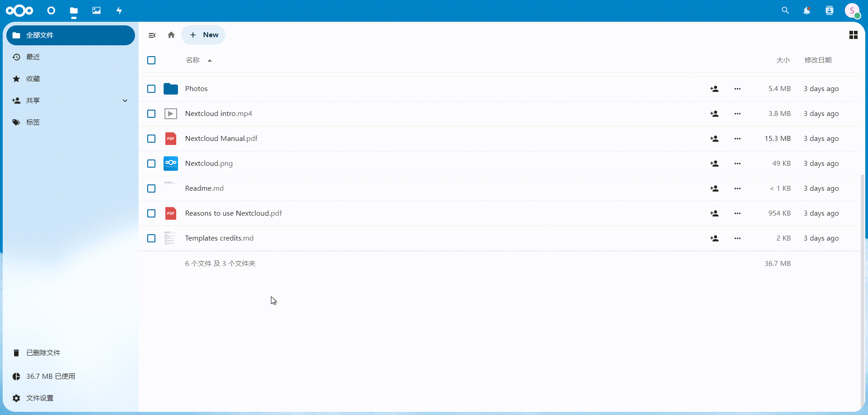Open the Photos app icon in header
Viewport: 868px width, 415px height.
(x=96, y=10)
